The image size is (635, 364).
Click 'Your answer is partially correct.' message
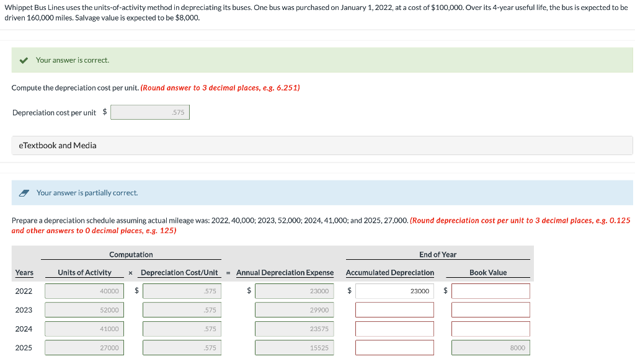pos(87,193)
